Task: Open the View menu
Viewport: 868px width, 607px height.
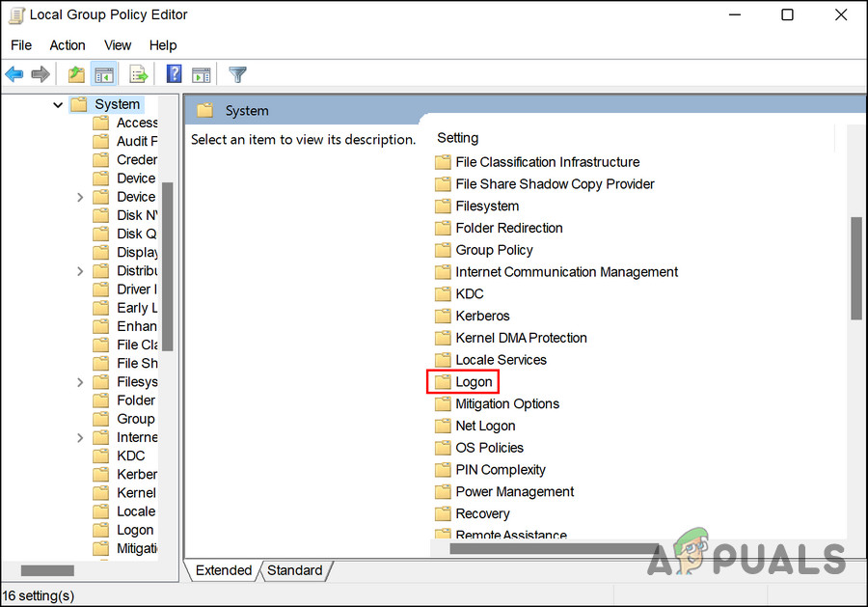Action: coord(118,45)
